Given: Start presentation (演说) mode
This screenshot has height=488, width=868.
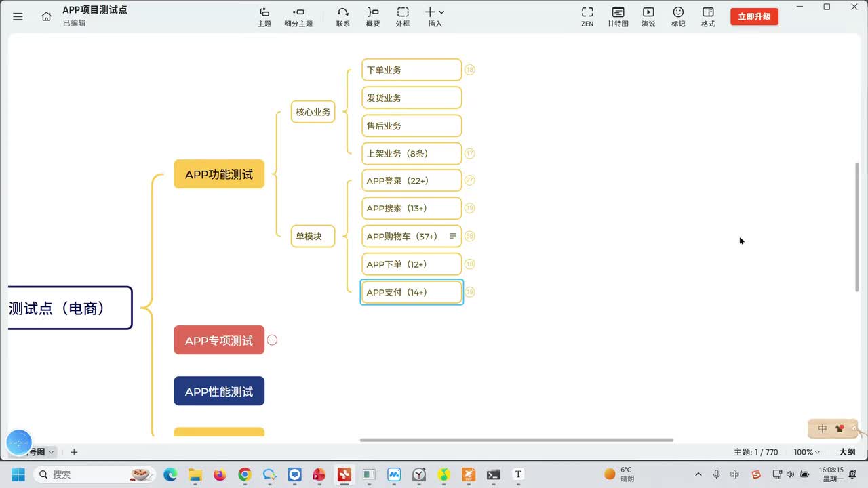Looking at the screenshot, I should click(648, 17).
